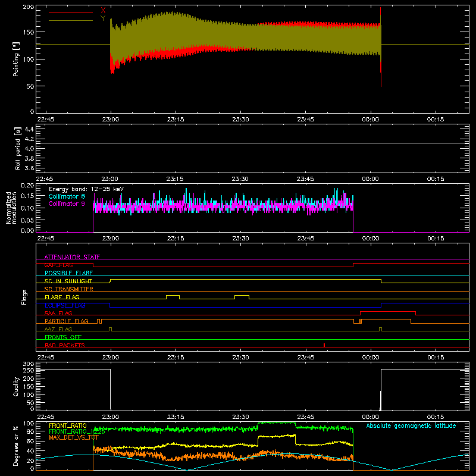Select the PARTICLE_FLAG label

(67, 321)
